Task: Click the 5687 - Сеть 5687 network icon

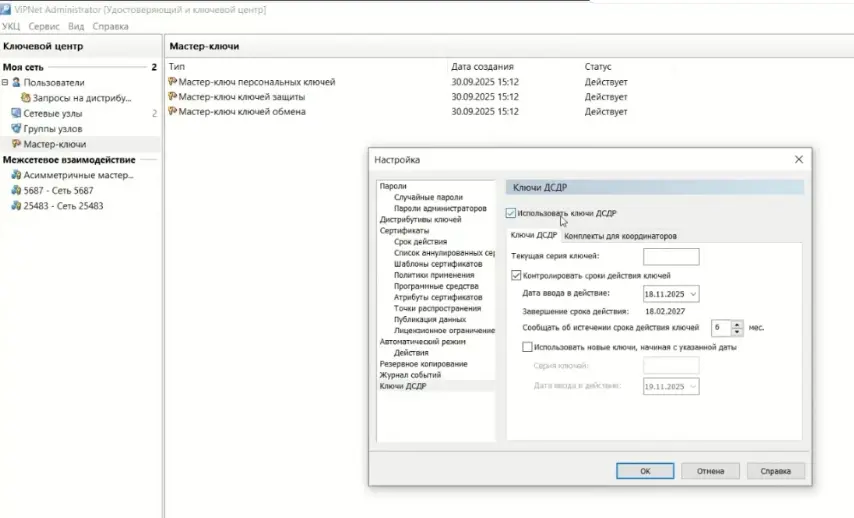Action: (16, 190)
